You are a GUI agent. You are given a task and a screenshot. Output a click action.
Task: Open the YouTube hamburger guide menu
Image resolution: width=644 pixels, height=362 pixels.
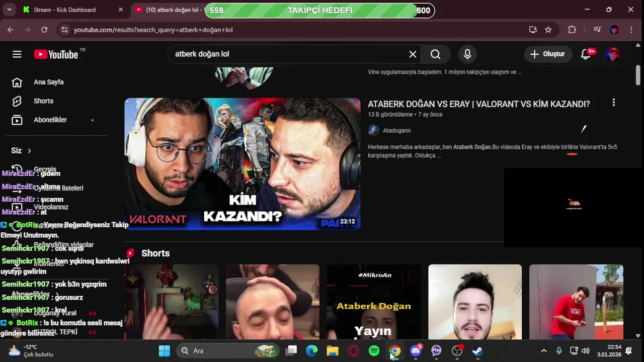point(17,54)
